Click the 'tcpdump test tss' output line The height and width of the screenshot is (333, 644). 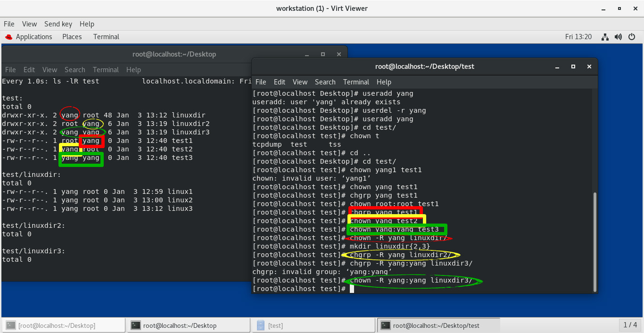tap(297, 144)
